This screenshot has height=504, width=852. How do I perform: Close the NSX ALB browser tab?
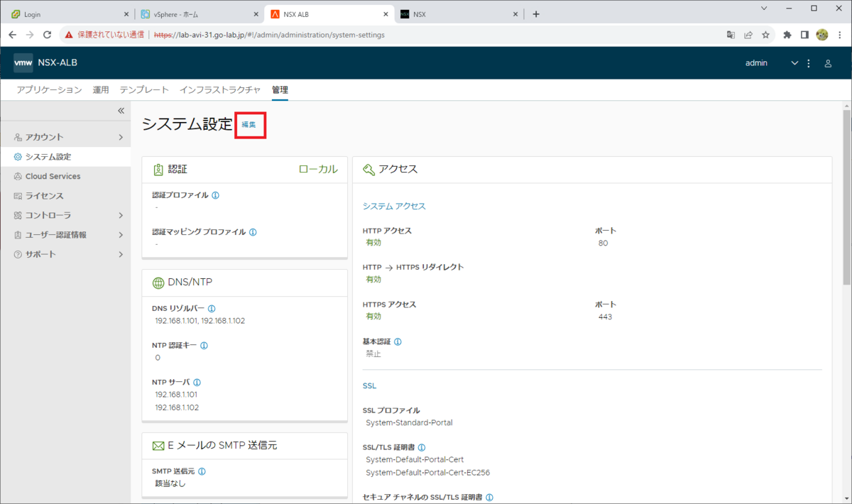pos(386,14)
